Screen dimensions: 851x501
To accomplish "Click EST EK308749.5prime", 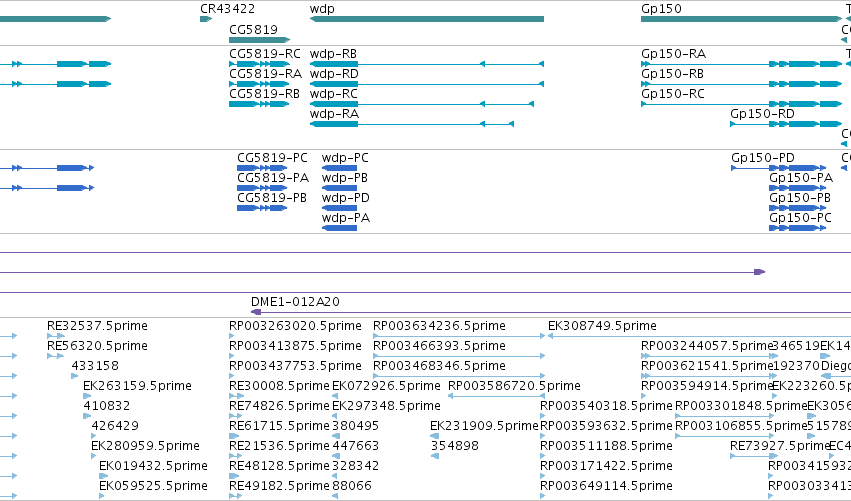I will (602, 326).
